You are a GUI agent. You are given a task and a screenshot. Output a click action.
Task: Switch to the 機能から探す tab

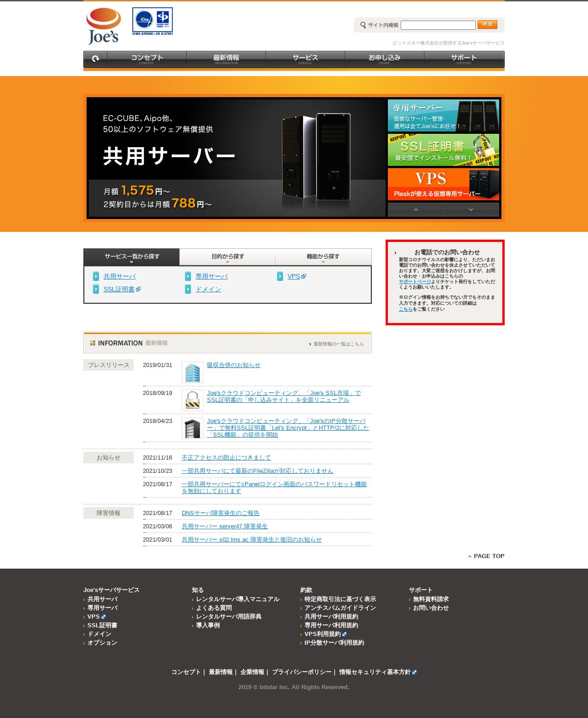[323, 257]
